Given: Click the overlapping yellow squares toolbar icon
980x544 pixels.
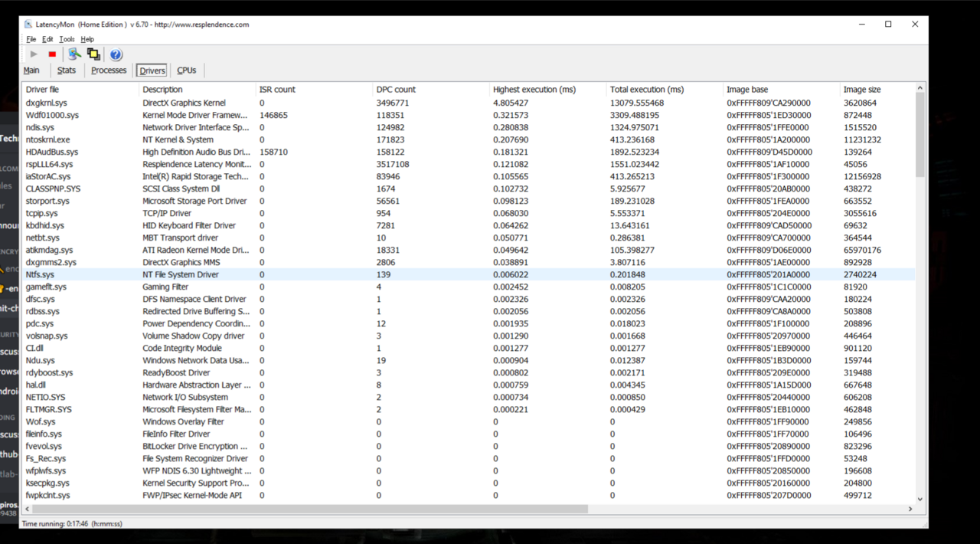Looking at the screenshot, I should 93,54.
